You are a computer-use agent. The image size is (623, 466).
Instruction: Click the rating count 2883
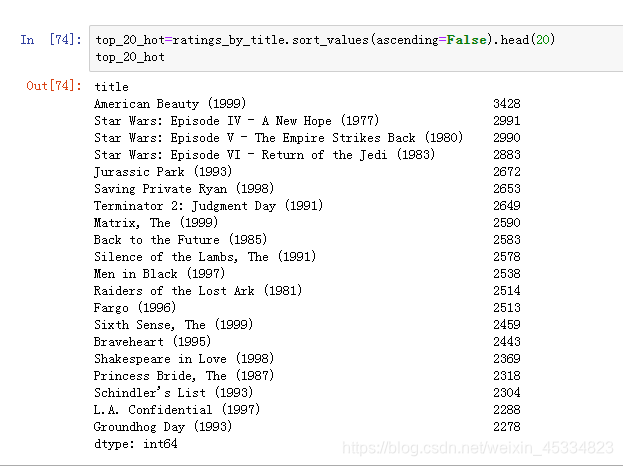pos(507,155)
